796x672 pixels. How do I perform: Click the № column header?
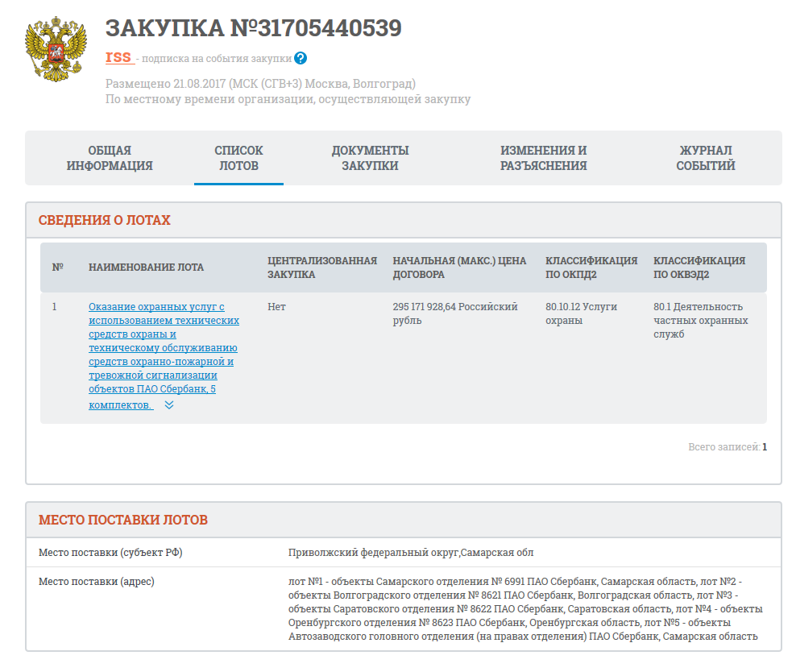coord(57,268)
